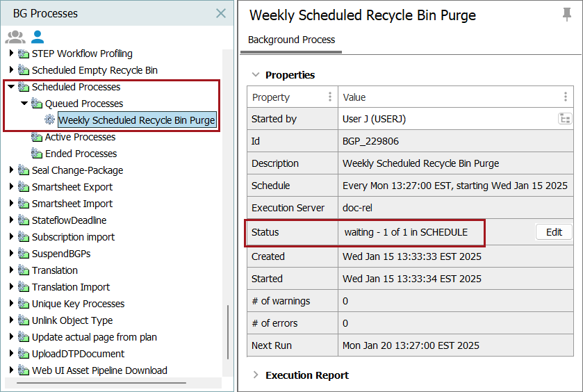Click the horizontal scrollbar under the tree
Image resolution: width=583 pixels, height=392 pixels.
pyautogui.click(x=97, y=383)
